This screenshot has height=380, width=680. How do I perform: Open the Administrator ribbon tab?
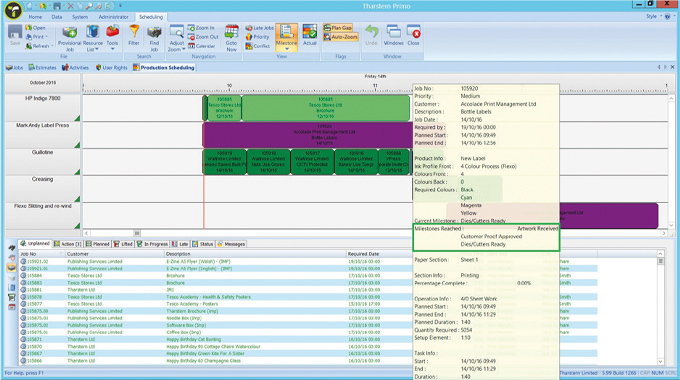click(x=113, y=17)
